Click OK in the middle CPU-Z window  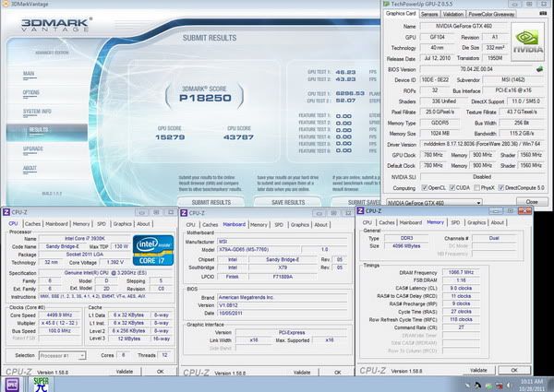point(338,373)
